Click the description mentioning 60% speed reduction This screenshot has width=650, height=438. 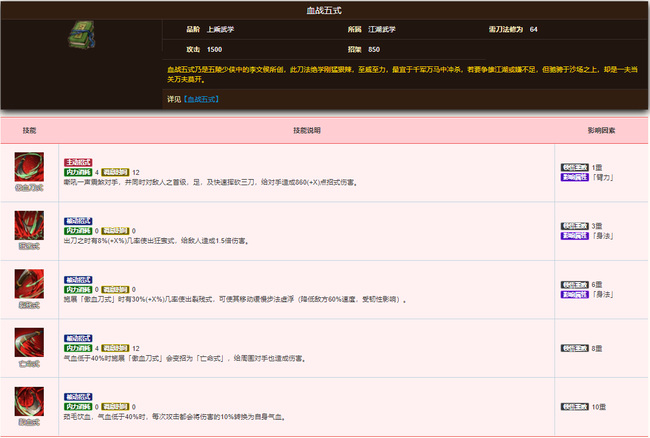coord(235,300)
